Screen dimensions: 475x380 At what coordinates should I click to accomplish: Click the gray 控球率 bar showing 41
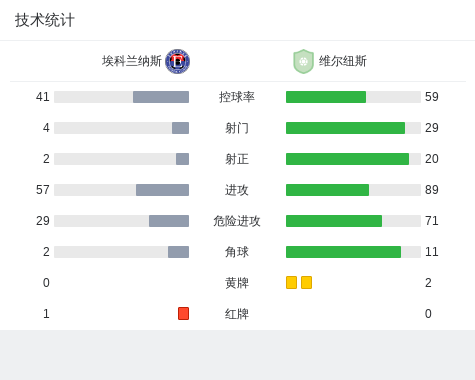pyautogui.click(x=161, y=97)
